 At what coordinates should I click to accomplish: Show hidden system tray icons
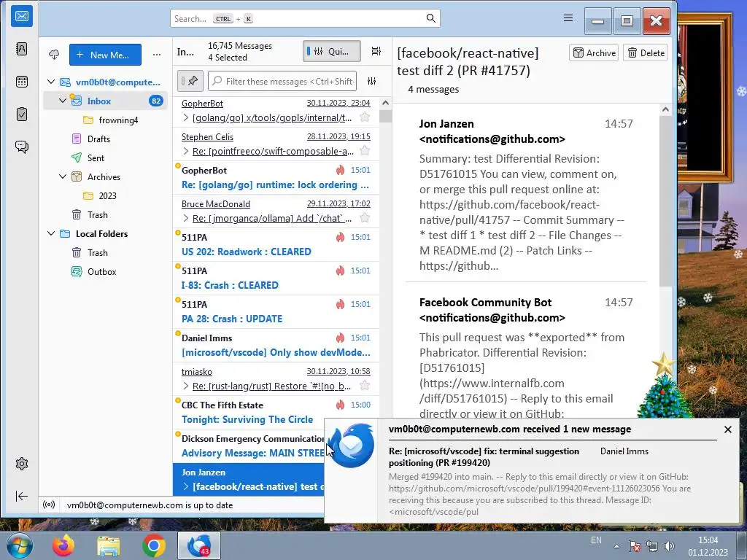pos(616,546)
